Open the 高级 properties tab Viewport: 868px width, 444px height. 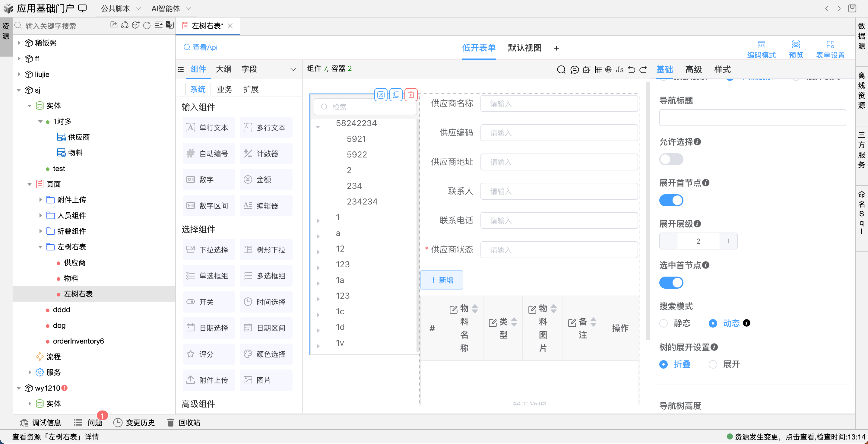point(693,70)
